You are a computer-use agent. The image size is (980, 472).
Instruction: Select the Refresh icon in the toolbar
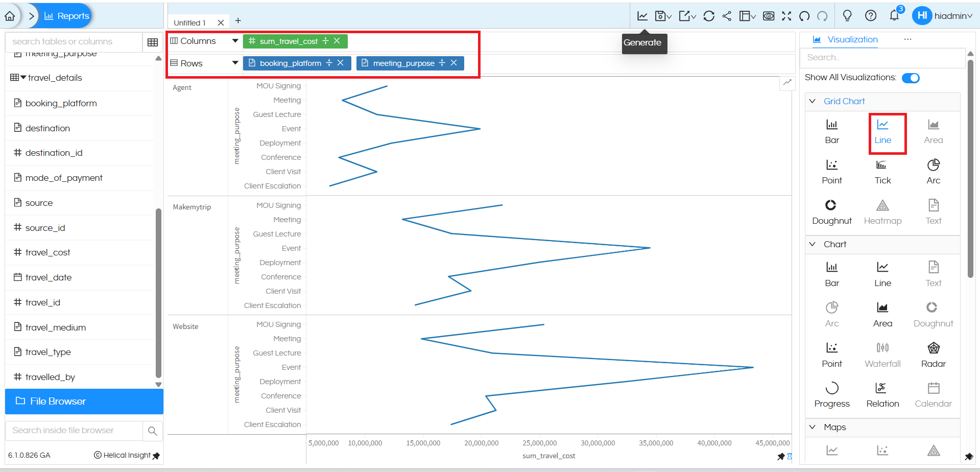pos(709,16)
